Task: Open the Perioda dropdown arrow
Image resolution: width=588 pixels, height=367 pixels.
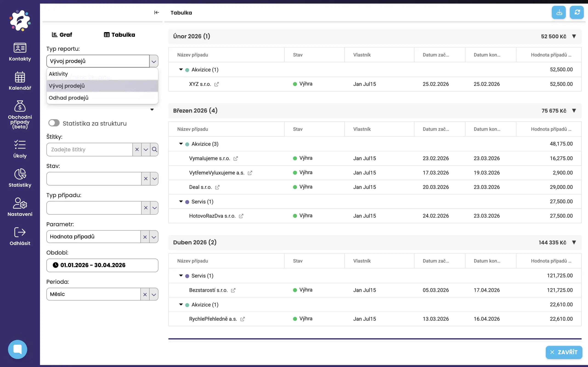Action: point(154,295)
